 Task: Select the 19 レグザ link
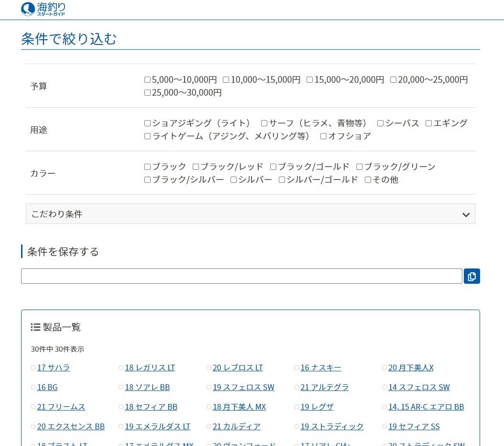click(317, 407)
